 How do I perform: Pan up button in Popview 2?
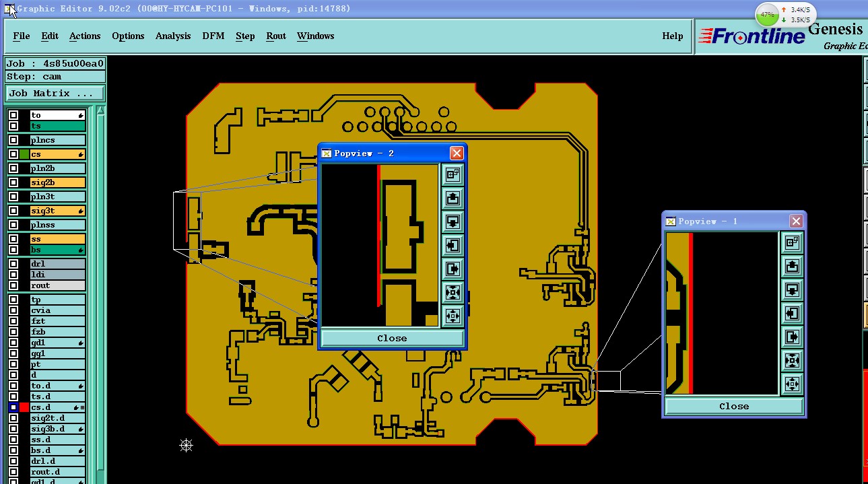453,199
